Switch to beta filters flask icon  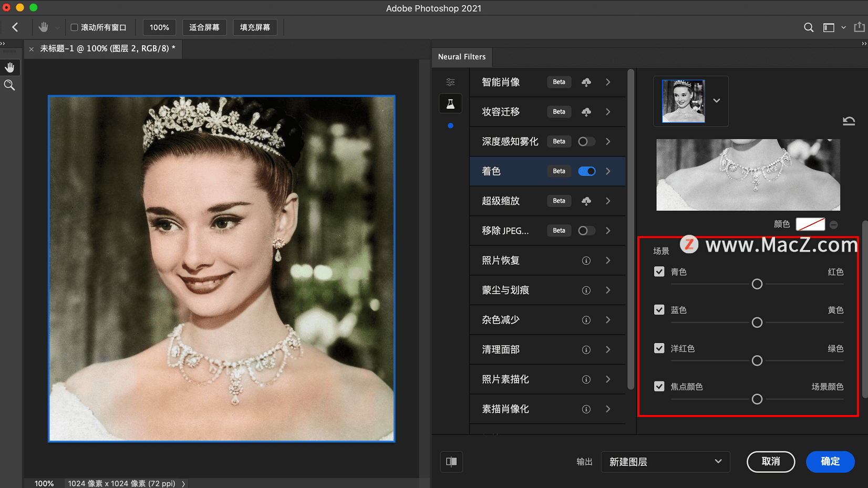[451, 104]
